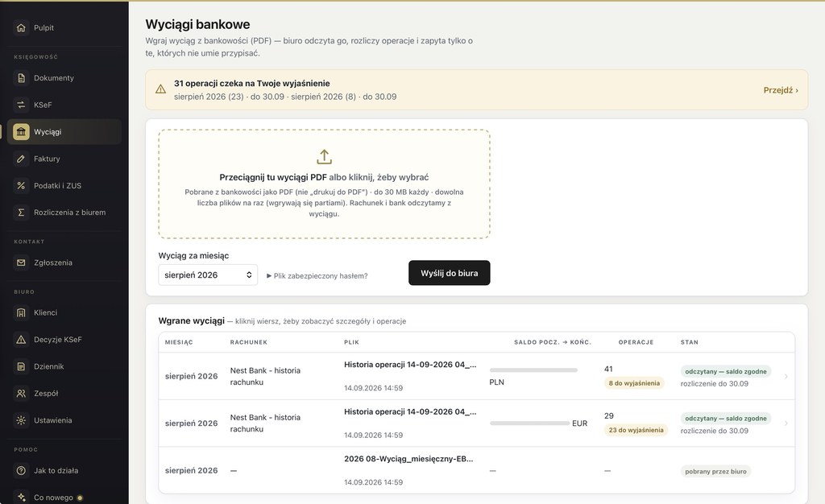Expand the PLN statement row chevron
825x504 pixels.
786,376
